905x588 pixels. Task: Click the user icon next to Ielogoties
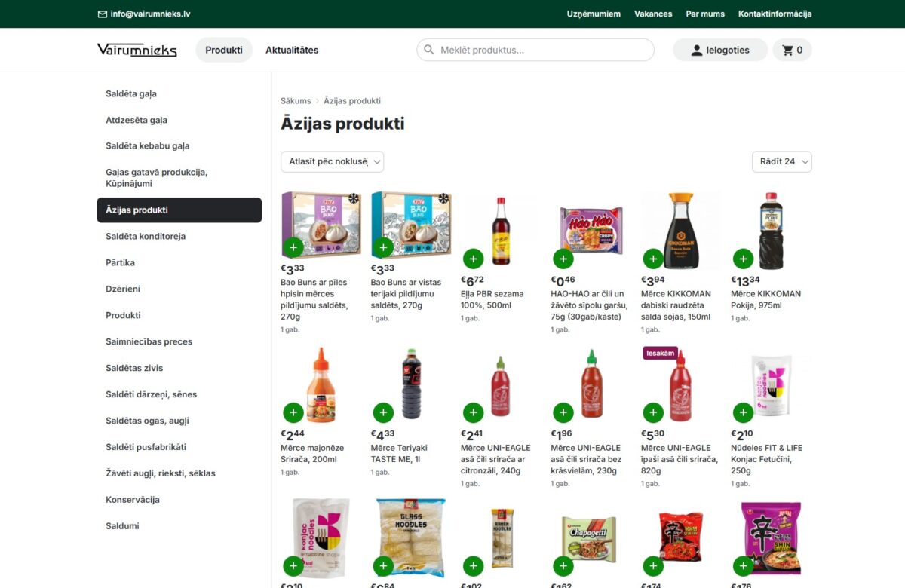(695, 49)
